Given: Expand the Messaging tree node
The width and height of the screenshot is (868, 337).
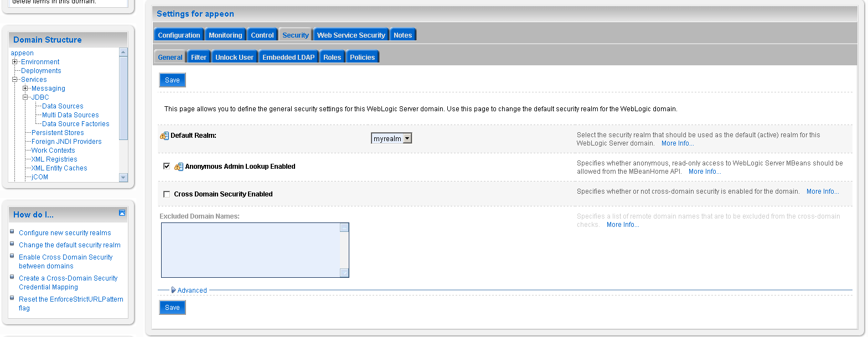Looking at the screenshot, I should (25, 89).
